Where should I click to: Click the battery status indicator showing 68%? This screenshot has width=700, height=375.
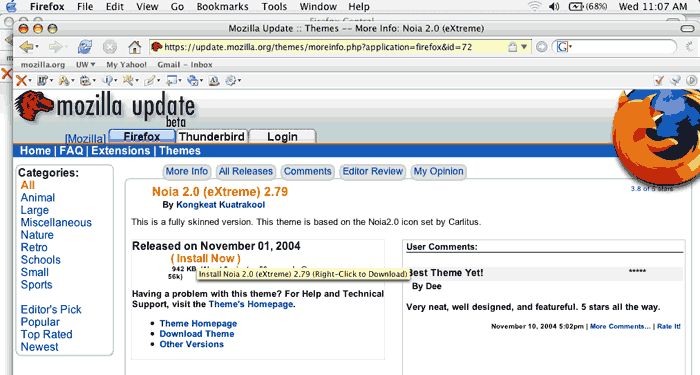coord(588,6)
